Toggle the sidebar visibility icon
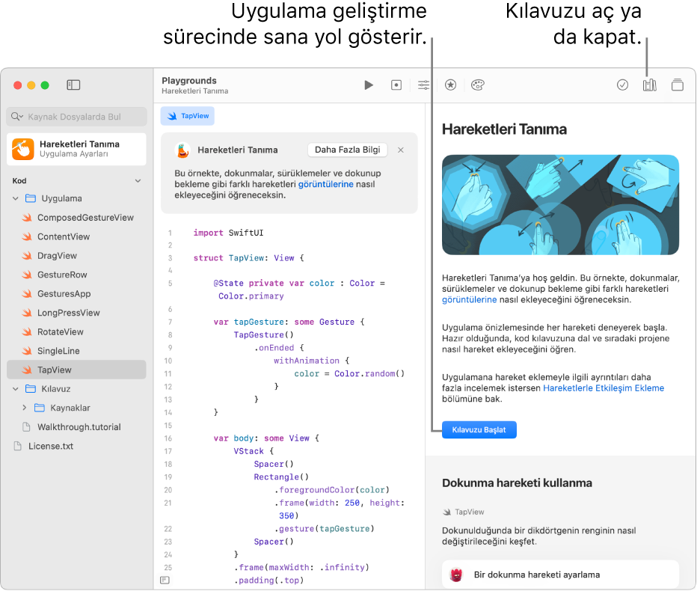The height and width of the screenshot is (591, 700). [x=73, y=85]
